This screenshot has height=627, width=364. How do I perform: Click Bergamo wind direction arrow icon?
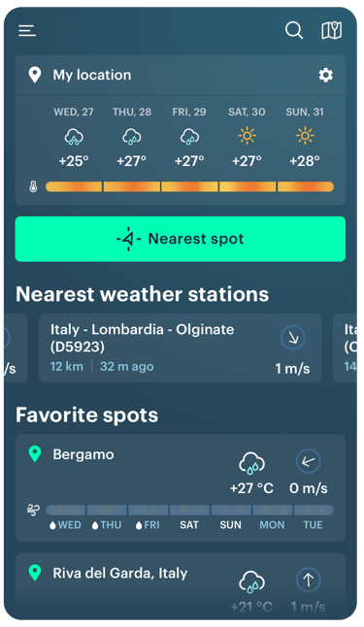308,461
